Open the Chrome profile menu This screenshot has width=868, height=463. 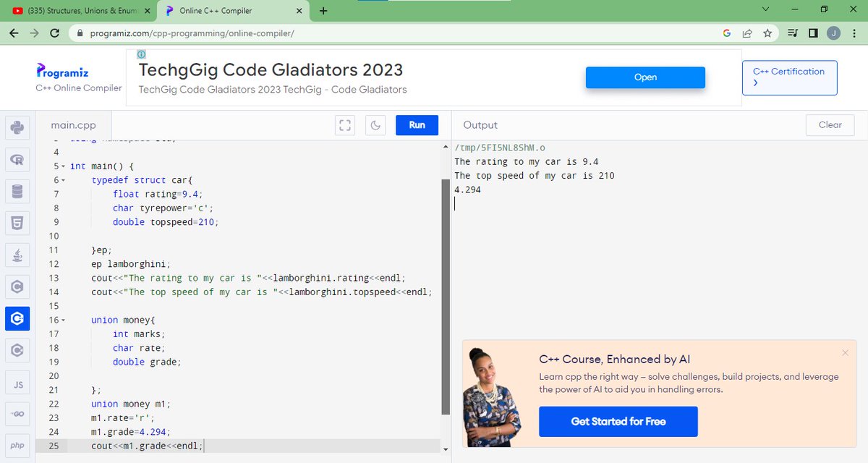click(x=833, y=33)
